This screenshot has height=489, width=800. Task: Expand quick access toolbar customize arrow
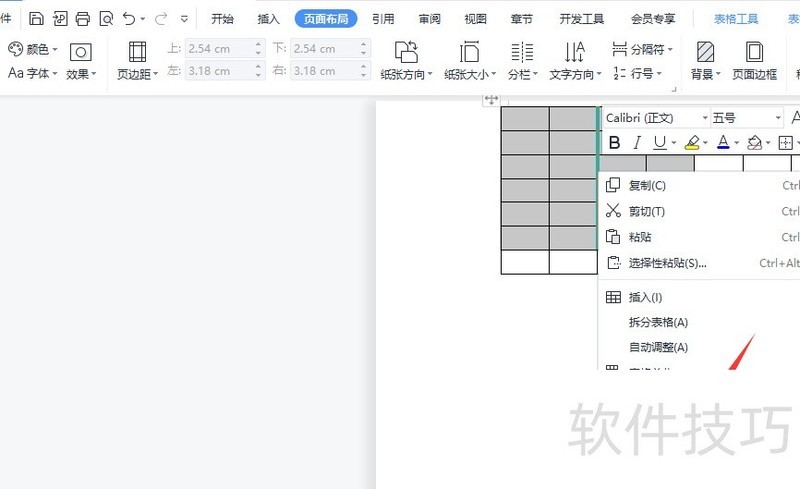(x=184, y=19)
